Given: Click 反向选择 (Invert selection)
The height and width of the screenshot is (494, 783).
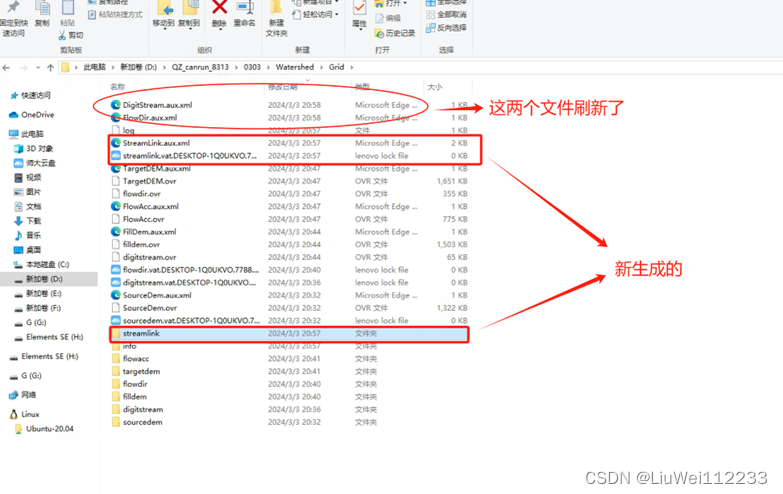Looking at the screenshot, I should [446, 28].
